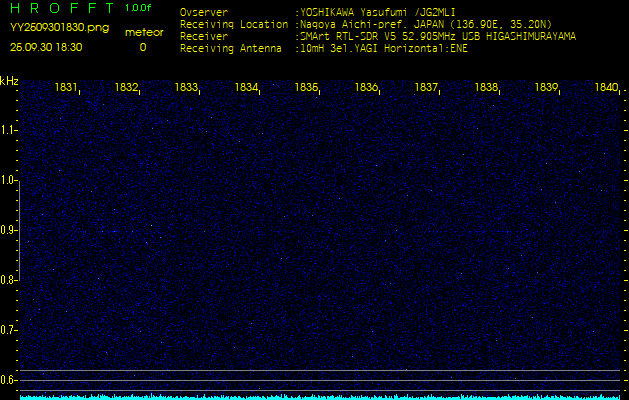
Task: Click the Ovserver field label
Action: pyautogui.click(x=204, y=12)
